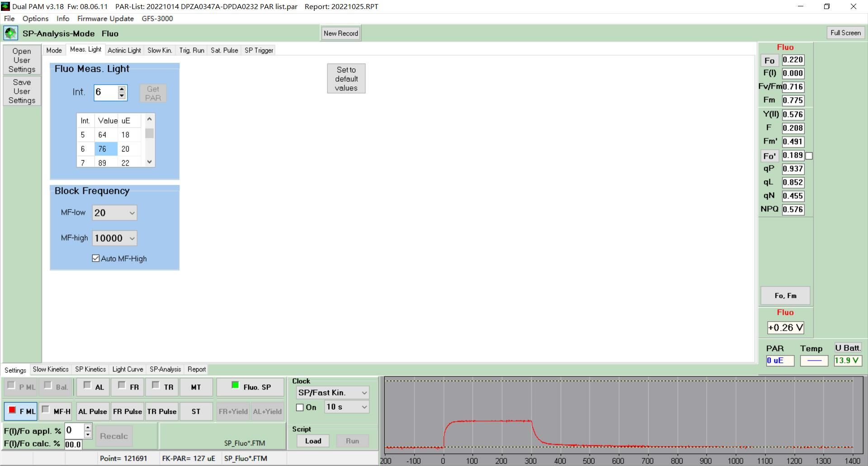Open the SP/Fast Kin. clock dropdown
The height and width of the screenshot is (466, 868).
tap(332, 393)
